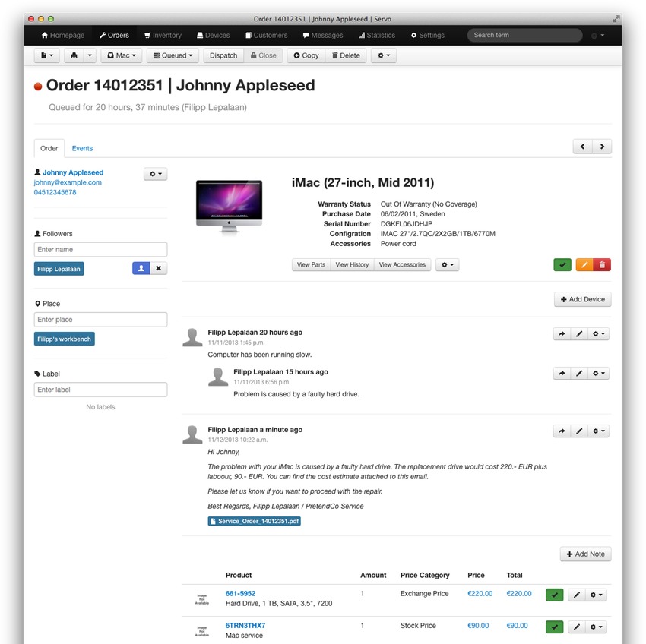Viewport: 646px width, 644px height.
Task: Open Devices in the navigation bar
Action: [214, 36]
